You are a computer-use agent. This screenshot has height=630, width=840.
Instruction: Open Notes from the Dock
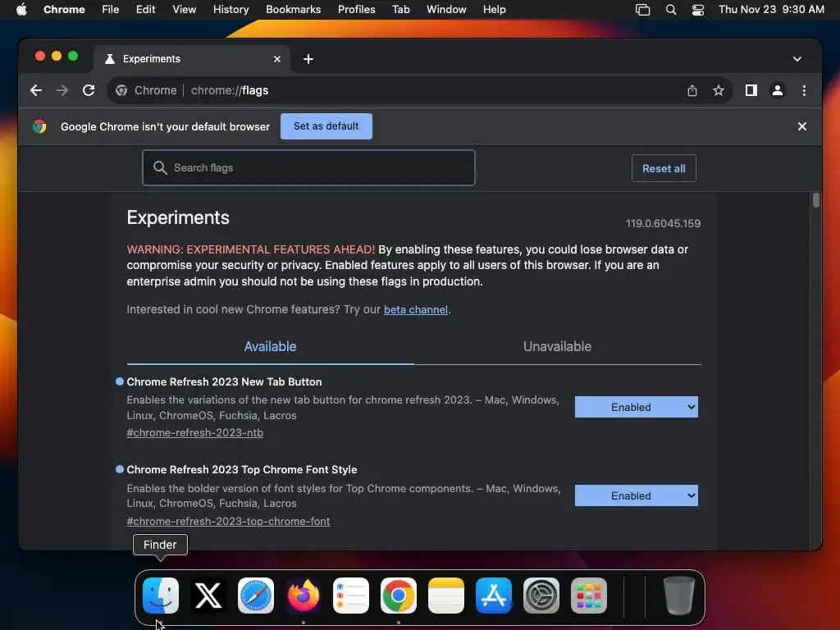[445, 596]
